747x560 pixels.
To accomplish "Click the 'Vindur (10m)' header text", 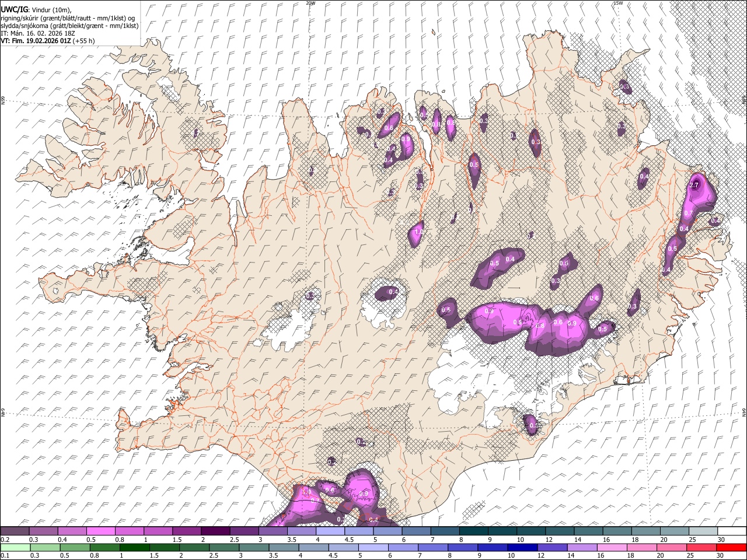I will click(51, 10).
